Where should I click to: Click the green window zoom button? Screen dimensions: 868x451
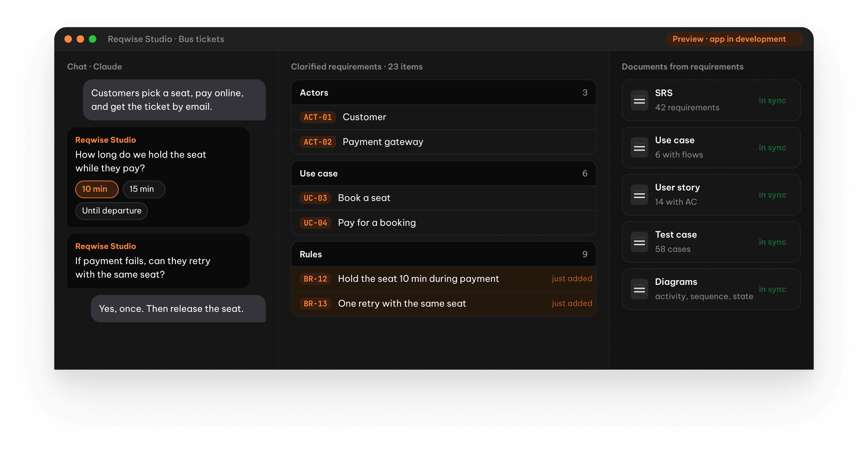click(93, 39)
